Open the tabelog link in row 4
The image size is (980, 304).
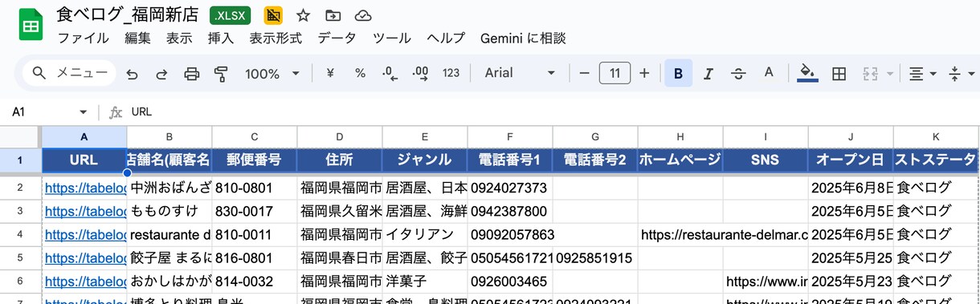pyautogui.click(x=86, y=235)
